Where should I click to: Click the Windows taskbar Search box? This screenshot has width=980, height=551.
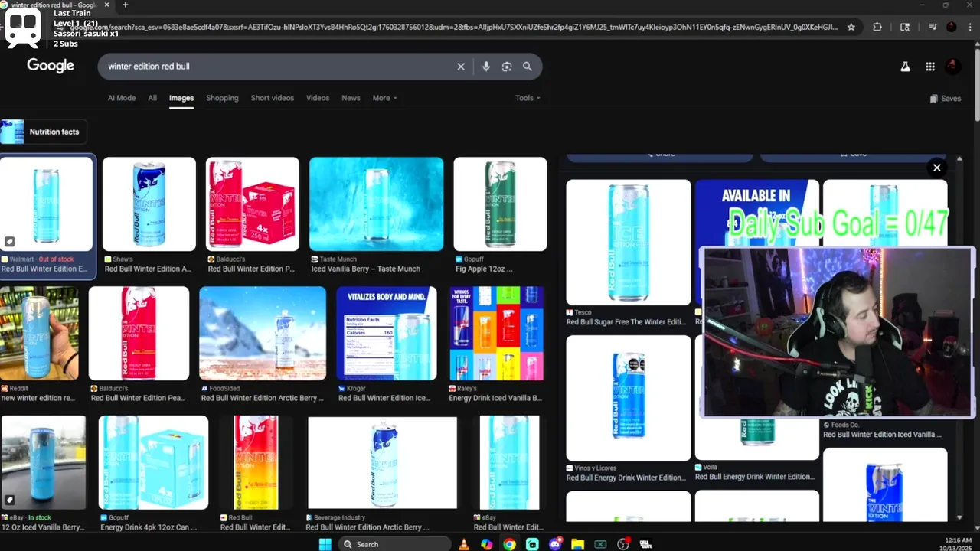tap(395, 544)
